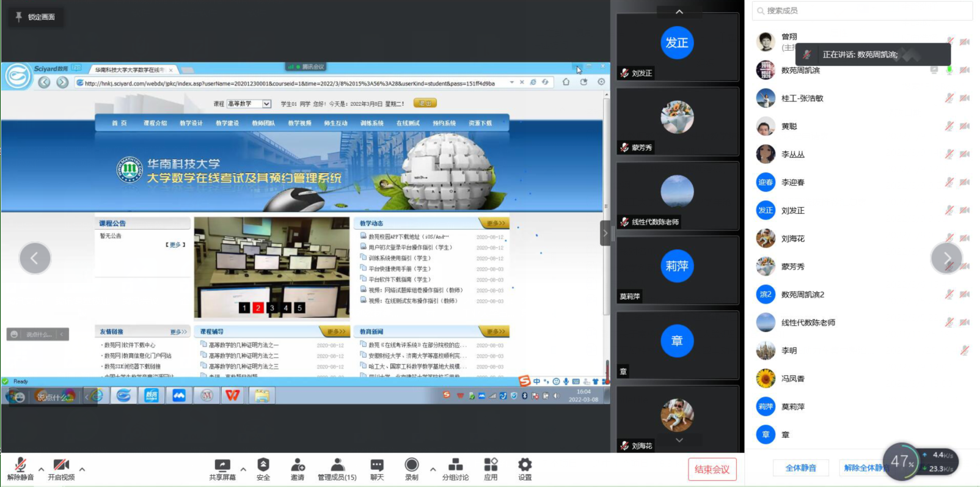The image size is (980, 487).
Task: Click the 搜索成员 search field
Action: 861,10
